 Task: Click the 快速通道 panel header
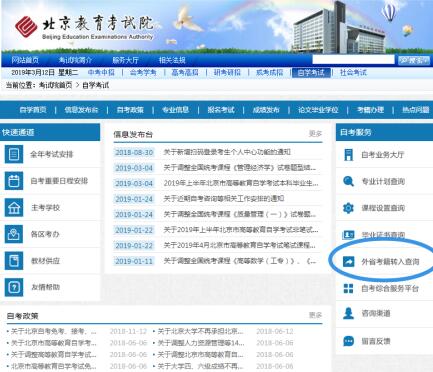[x=50, y=132]
